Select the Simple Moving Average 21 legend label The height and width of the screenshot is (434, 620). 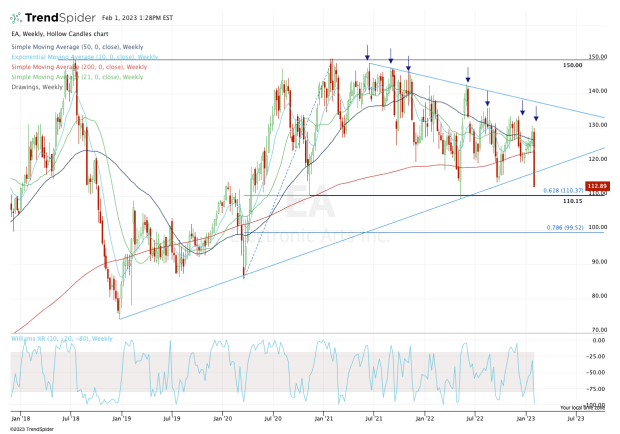[x=77, y=77]
